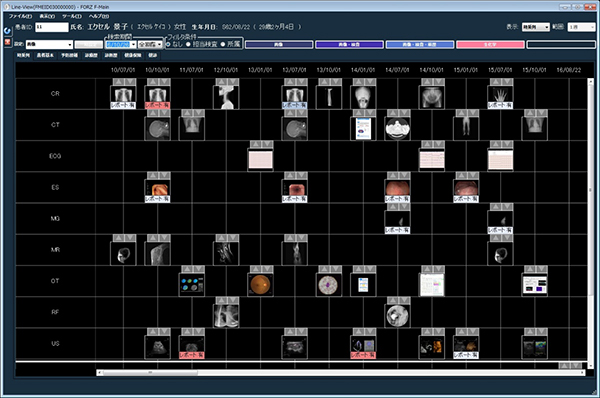Click up arrow above ES 10/10/01 endoscopy thumbnail

152,176
